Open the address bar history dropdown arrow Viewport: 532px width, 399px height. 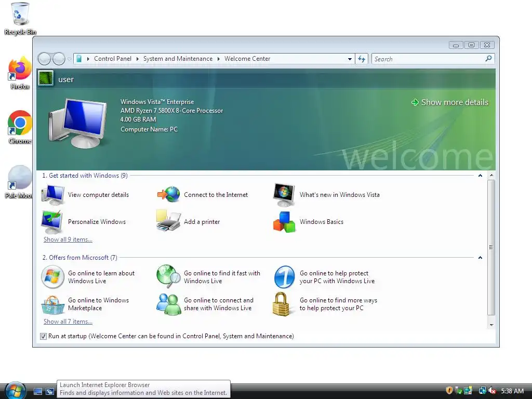[x=350, y=59]
